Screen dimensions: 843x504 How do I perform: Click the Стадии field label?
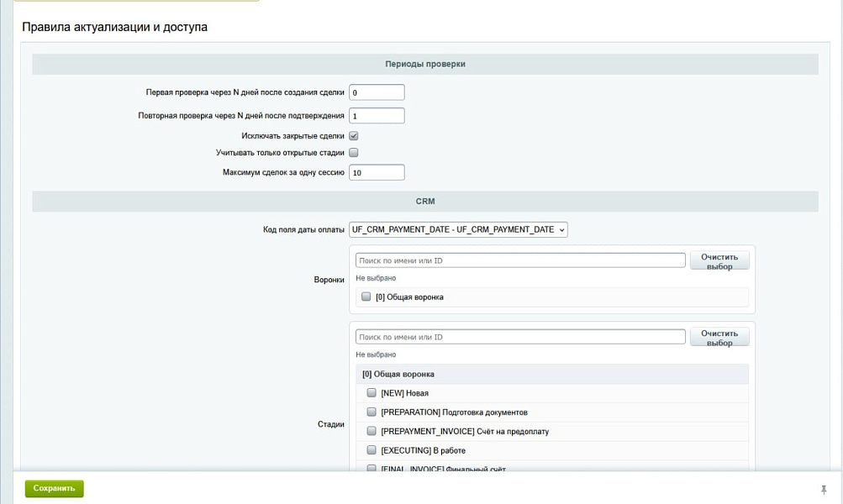click(330, 424)
